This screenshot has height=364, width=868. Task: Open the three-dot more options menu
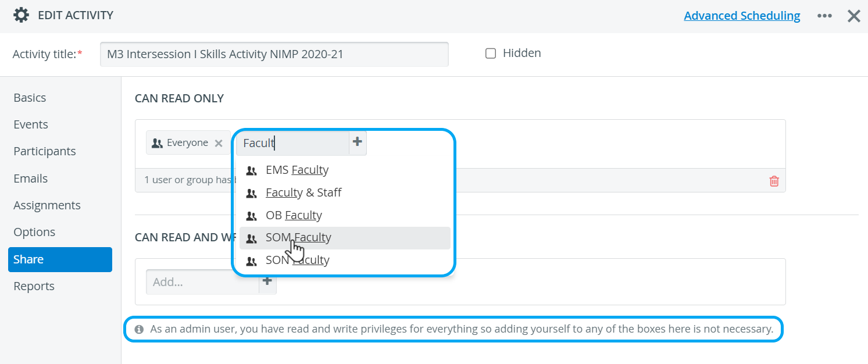pyautogui.click(x=824, y=16)
